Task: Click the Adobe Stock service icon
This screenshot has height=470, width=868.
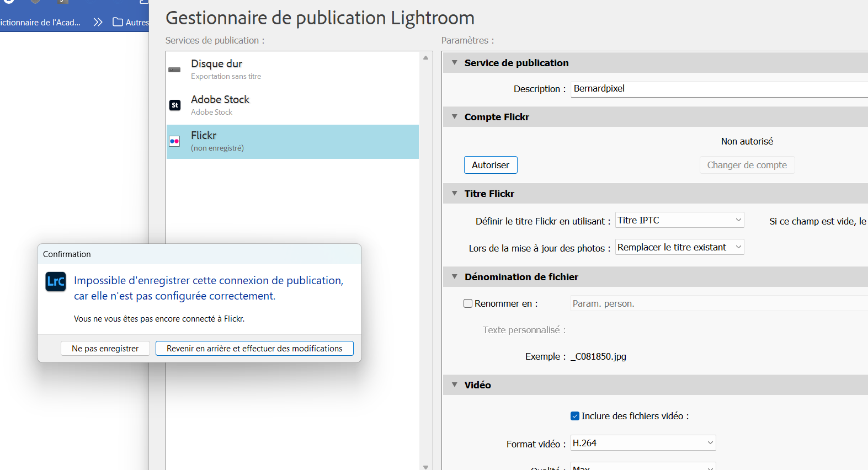Action: coord(175,105)
